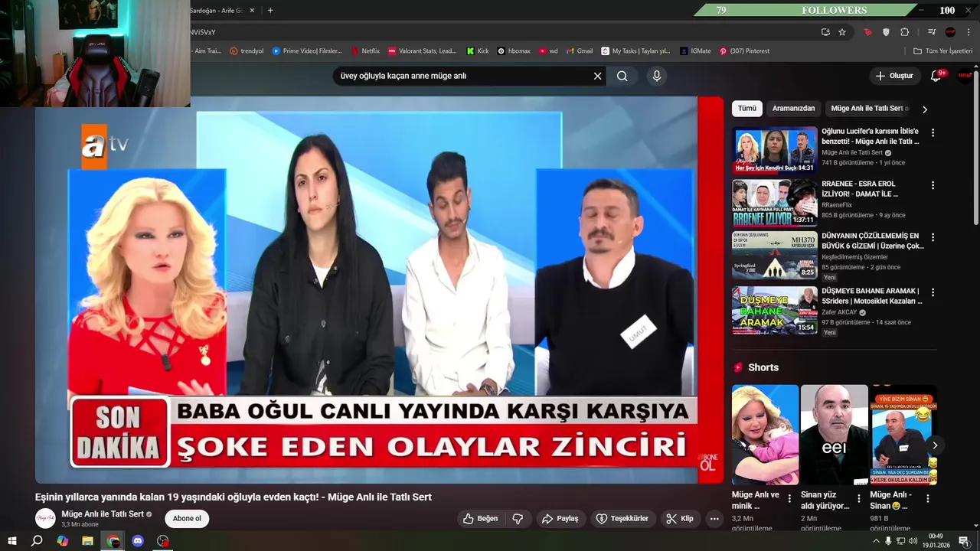
Task: Open YouTube notifications bell
Action: click(x=936, y=76)
